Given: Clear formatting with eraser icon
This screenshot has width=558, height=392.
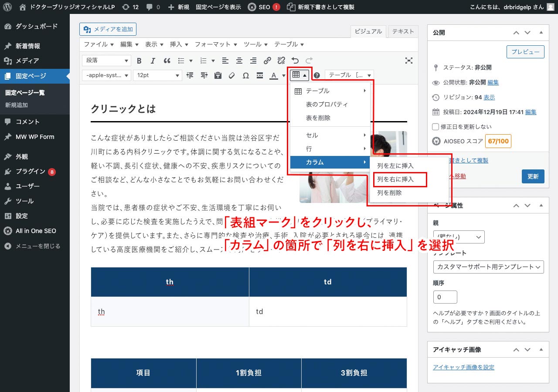Looking at the screenshot, I should point(232,75).
